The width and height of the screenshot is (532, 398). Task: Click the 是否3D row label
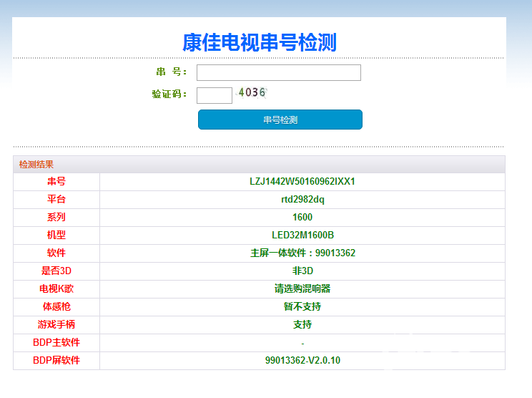coord(56,271)
